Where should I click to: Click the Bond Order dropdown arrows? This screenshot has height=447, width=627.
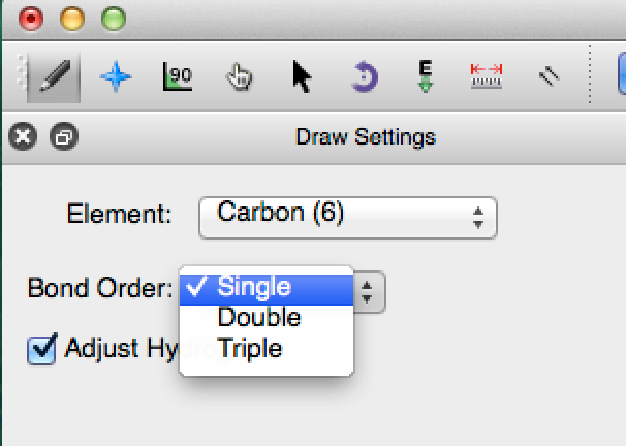368,291
